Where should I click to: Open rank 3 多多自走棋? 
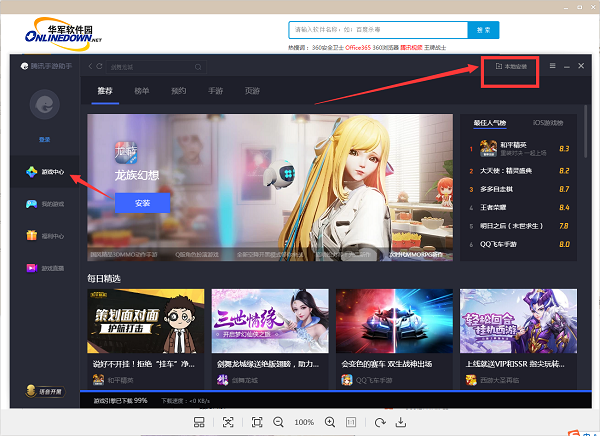496,189
